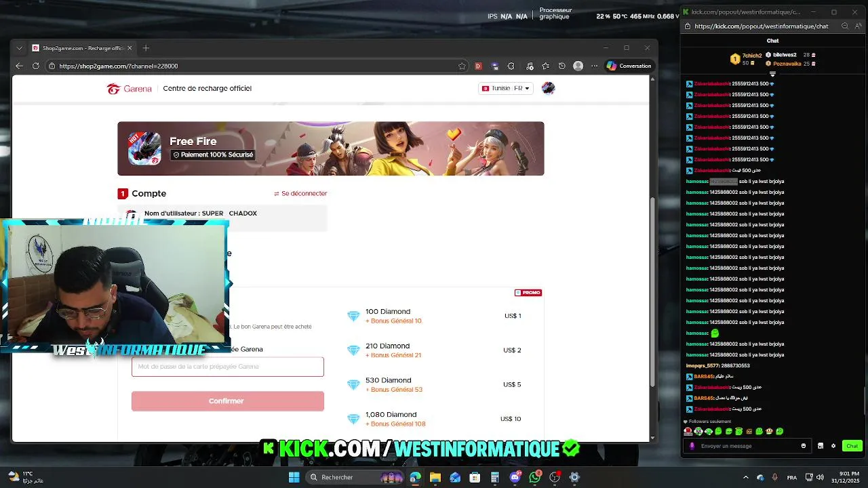
Task: Open the Tunisie FR region dropdown
Action: click(506, 88)
